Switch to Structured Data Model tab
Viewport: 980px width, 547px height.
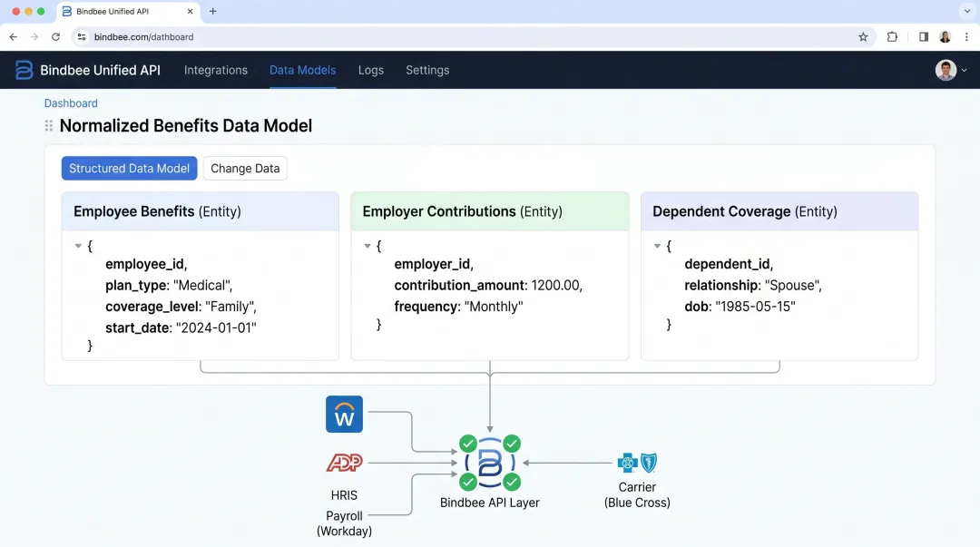130,168
